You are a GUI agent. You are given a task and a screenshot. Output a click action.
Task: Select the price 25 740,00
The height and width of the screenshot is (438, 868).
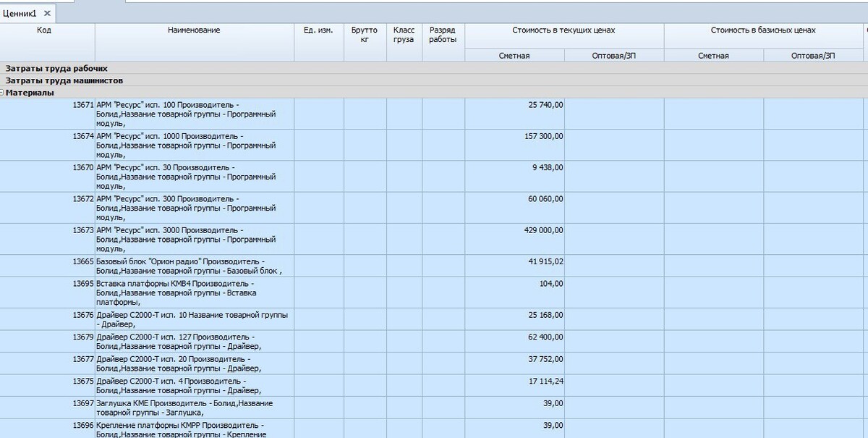[x=546, y=105]
